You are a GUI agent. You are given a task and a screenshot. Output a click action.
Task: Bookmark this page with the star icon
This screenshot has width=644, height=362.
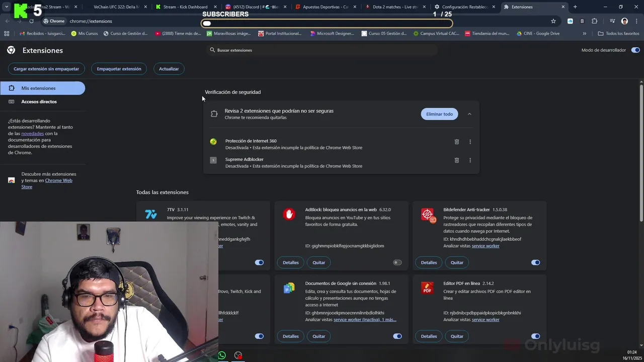553,21
